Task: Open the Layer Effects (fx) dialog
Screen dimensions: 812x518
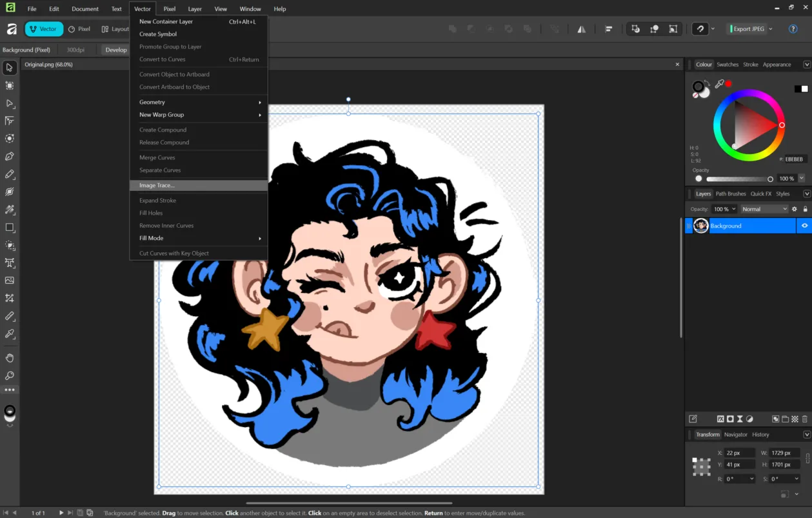Action: (720, 419)
